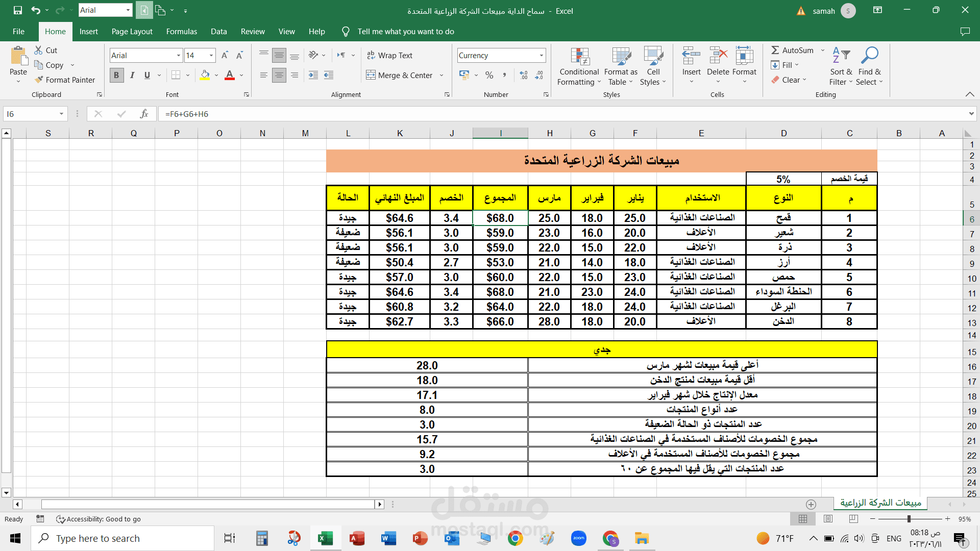This screenshot has width=980, height=551.
Task: Toggle Italic formatting
Action: click(x=132, y=75)
